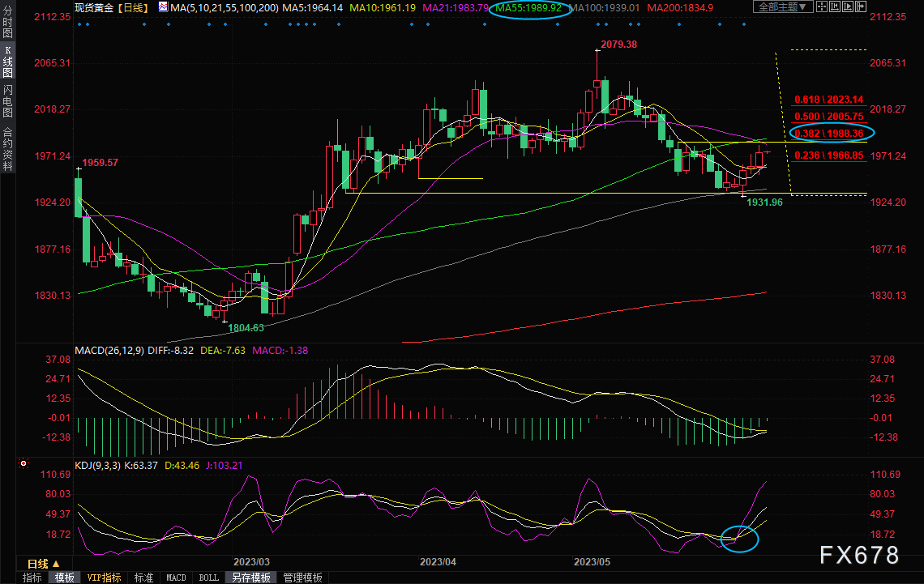Click the magenta MACD:-1.38 value
Viewport: 924px width, 584px height.
280,350
